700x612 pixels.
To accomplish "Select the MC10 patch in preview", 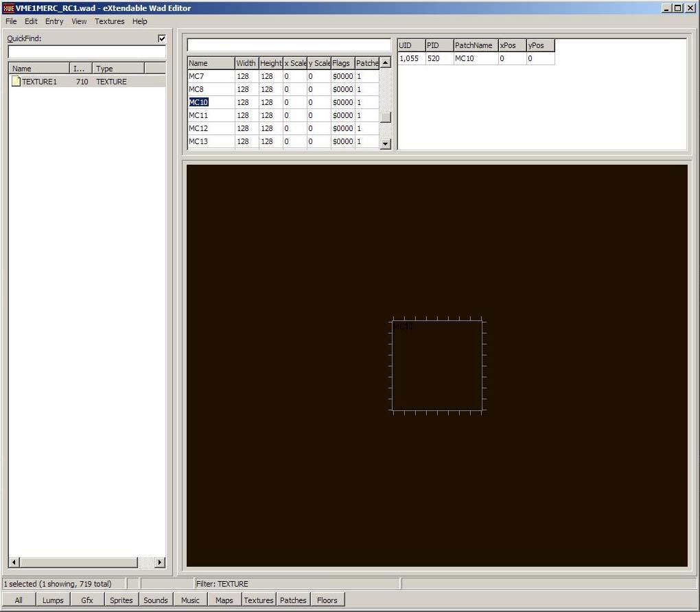I will (437, 366).
